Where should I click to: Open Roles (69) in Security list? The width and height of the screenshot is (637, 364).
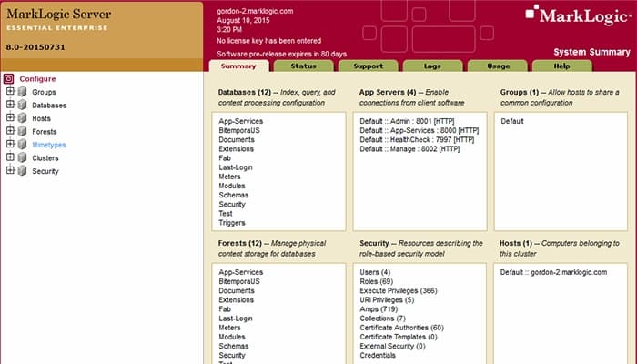[376, 281]
